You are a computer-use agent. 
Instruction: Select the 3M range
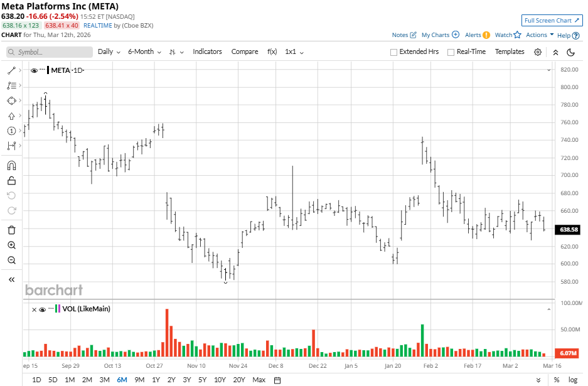click(104, 380)
